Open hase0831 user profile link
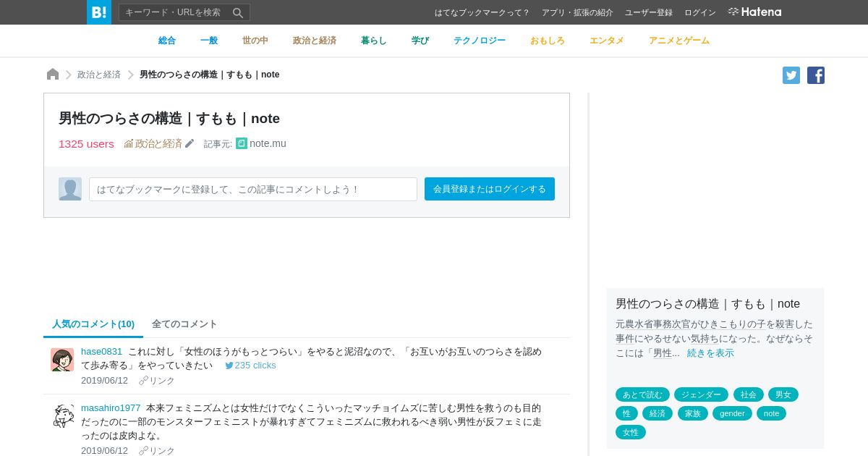Screen dimensions: 868x456 tap(101, 351)
